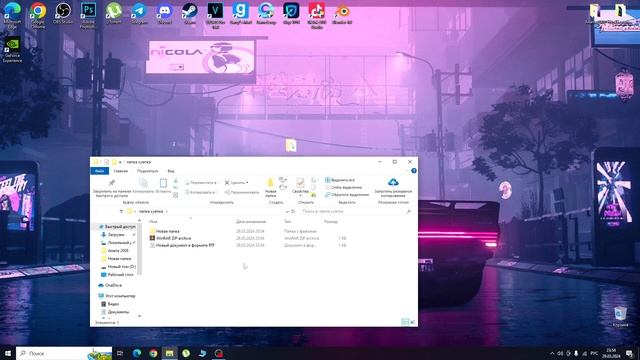Click the Корзина recycle bin icon
The width and height of the screenshot is (640, 360).
click(620, 317)
